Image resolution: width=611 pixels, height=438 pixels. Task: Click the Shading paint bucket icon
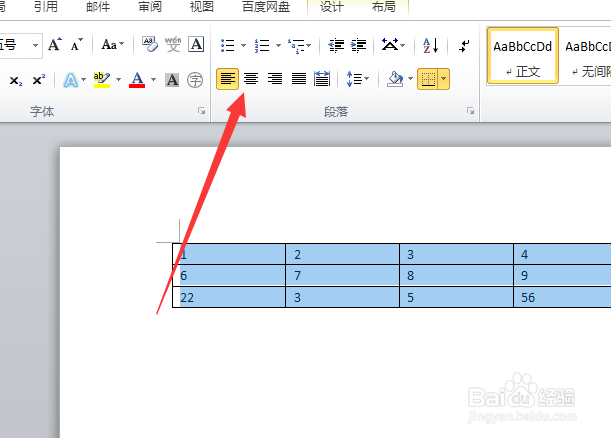tap(395, 79)
